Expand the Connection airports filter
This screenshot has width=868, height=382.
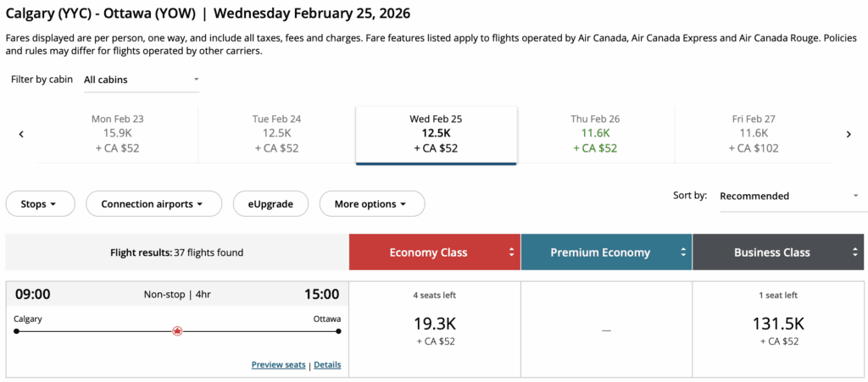click(x=153, y=204)
